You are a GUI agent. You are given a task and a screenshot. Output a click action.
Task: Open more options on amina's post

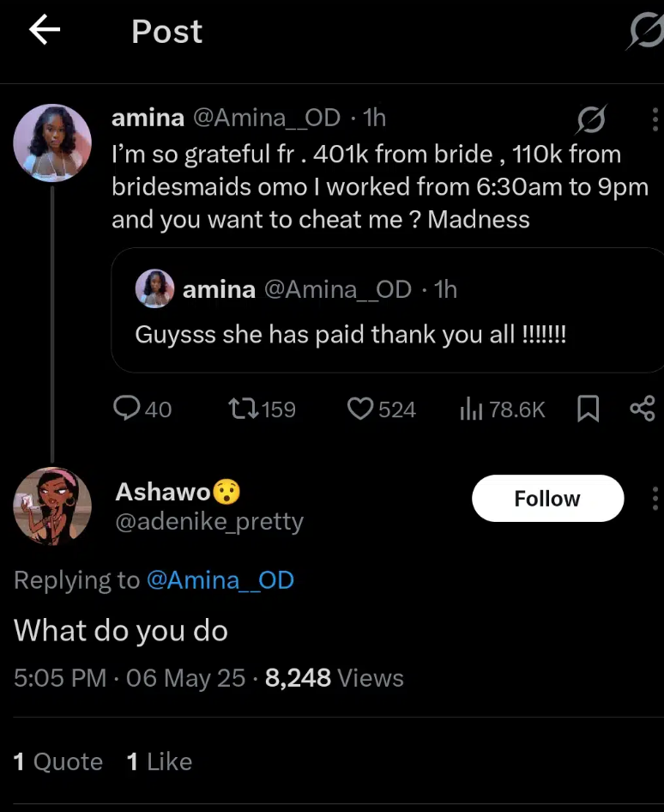coord(655,119)
